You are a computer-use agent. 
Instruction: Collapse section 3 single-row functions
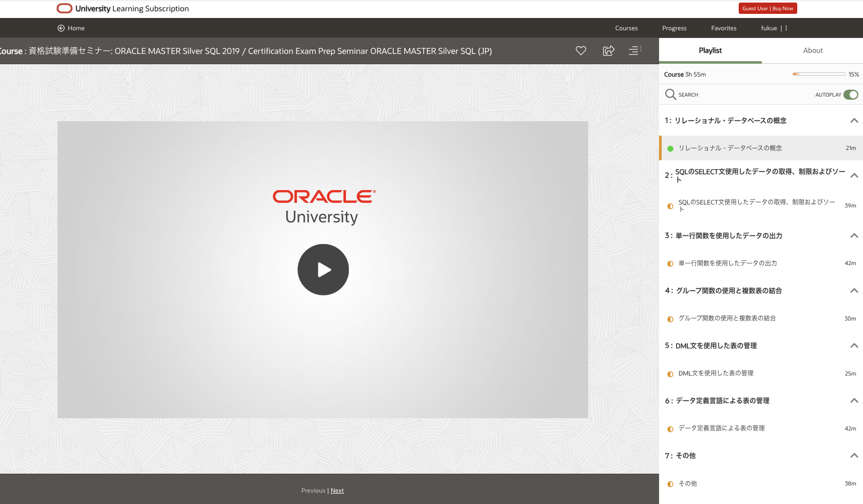(854, 236)
